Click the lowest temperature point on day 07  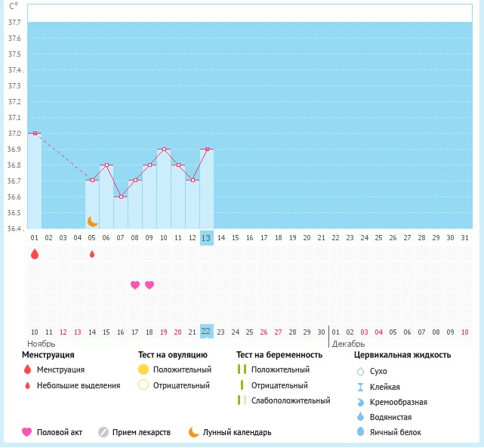pos(121,196)
